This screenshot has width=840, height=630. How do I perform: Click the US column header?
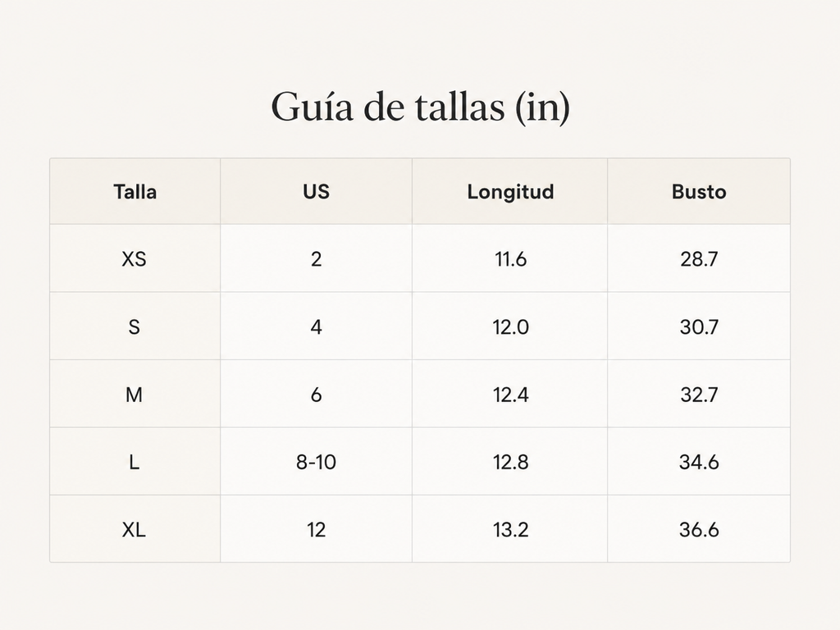316,192
